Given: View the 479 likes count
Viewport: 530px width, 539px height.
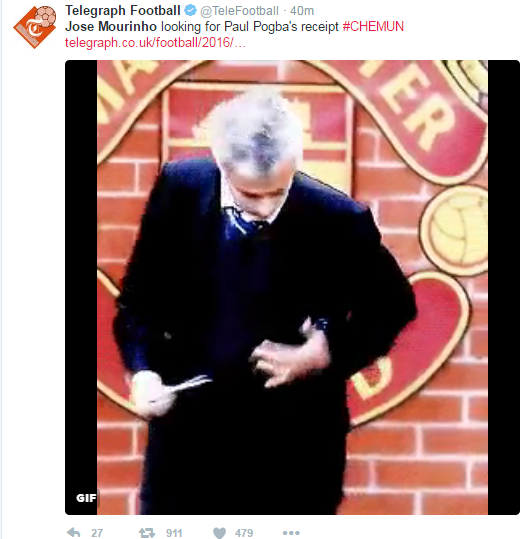Looking at the screenshot, I should coord(244,533).
